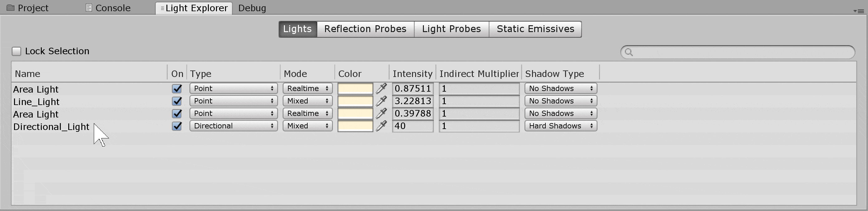Open the panel options menu icon
868x211 pixels.
click(859, 11)
